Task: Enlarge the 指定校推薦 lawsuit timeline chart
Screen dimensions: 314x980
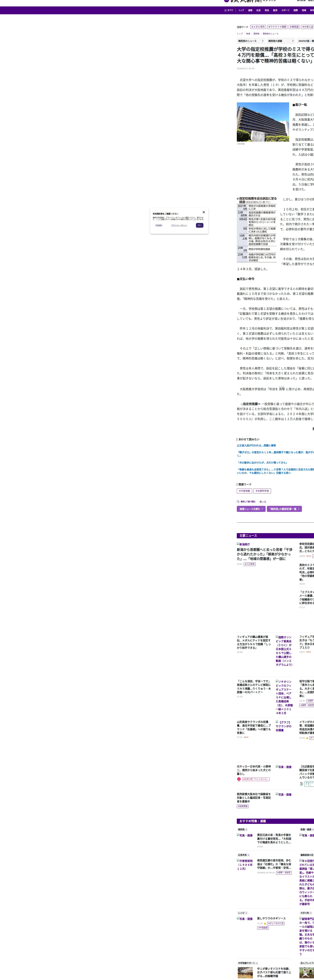Action: tap(256, 229)
